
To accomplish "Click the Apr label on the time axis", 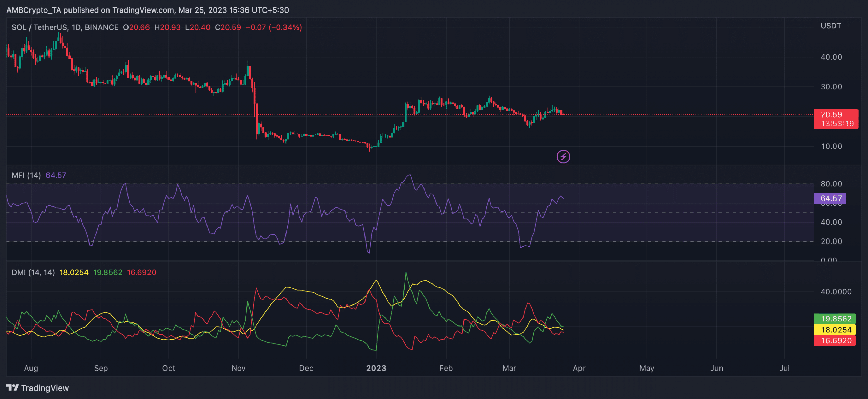I will click(x=579, y=368).
